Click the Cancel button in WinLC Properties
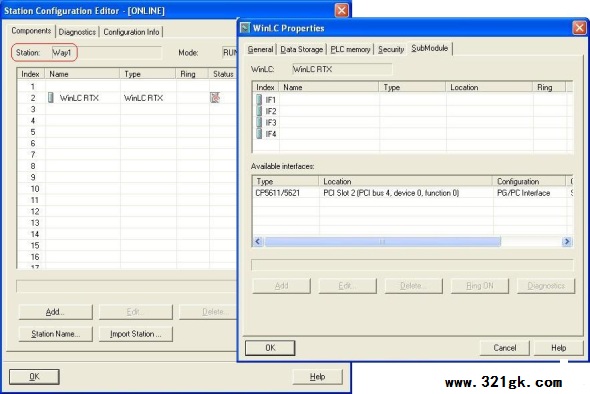The width and height of the screenshot is (590, 394). click(x=505, y=348)
